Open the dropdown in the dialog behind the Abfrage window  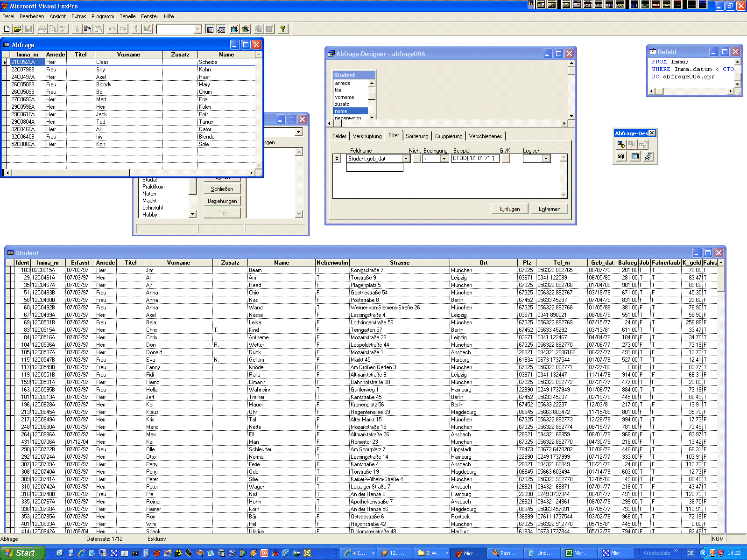(x=299, y=132)
